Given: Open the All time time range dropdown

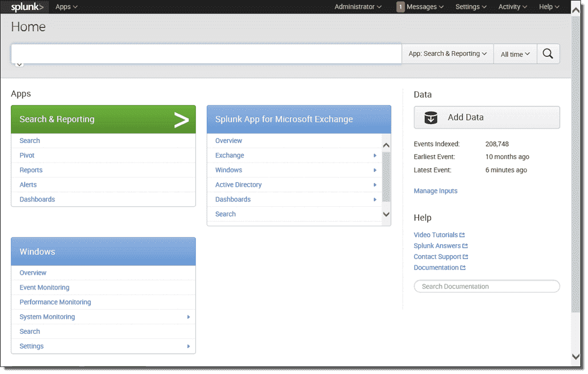Looking at the screenshot, I should tap(515, 53).
